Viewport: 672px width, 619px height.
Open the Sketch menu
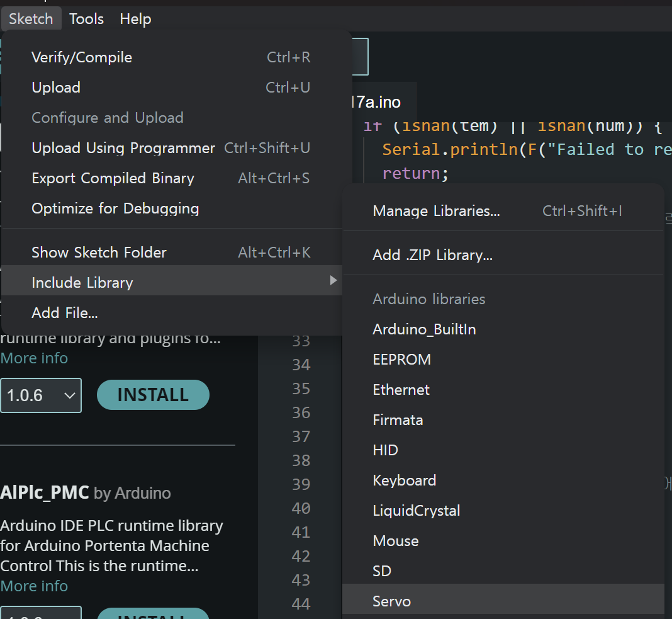tap(31, 19)
